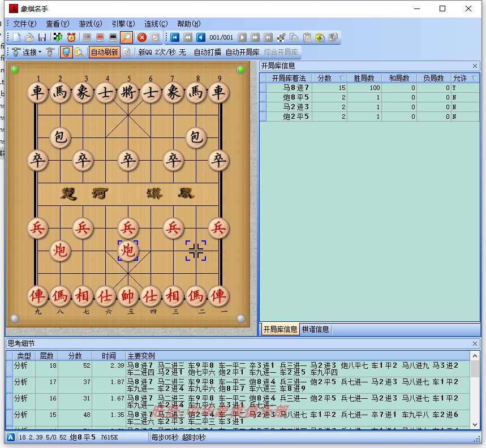Viewport: 486px width, 448px height.
Task: Open 帮助(H) menu
Action: tap(189, 24)
